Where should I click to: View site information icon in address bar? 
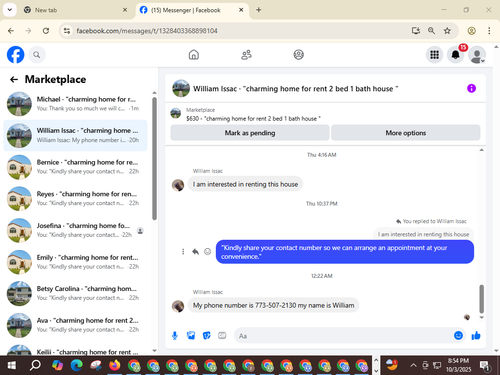coord(67,31)
